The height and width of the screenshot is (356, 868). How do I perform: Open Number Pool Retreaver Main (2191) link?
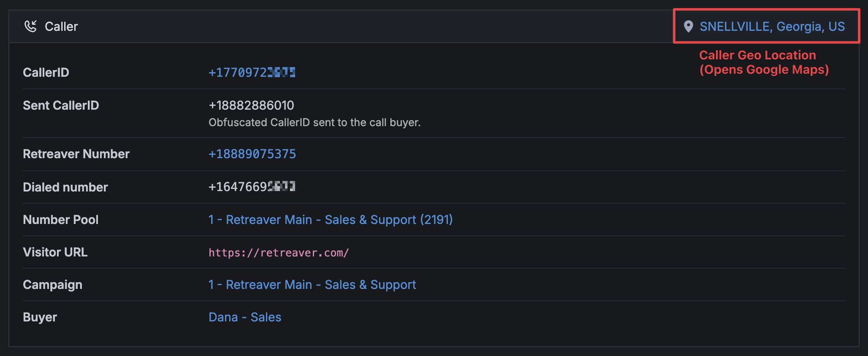(331, 220)
